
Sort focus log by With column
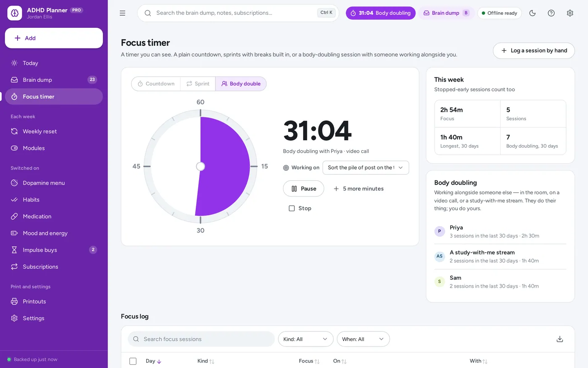(478, 361)
